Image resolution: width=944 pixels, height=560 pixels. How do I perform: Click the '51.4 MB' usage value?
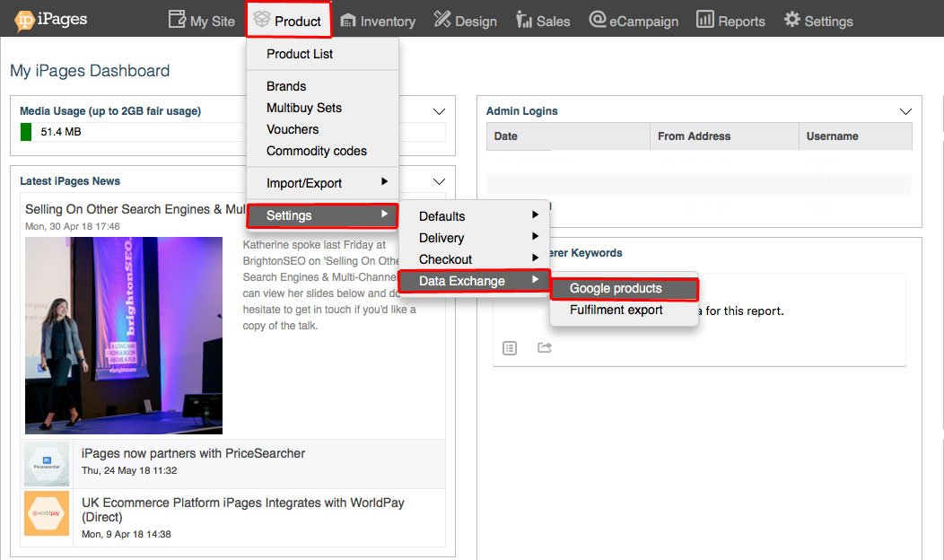[x=61, y=132]
